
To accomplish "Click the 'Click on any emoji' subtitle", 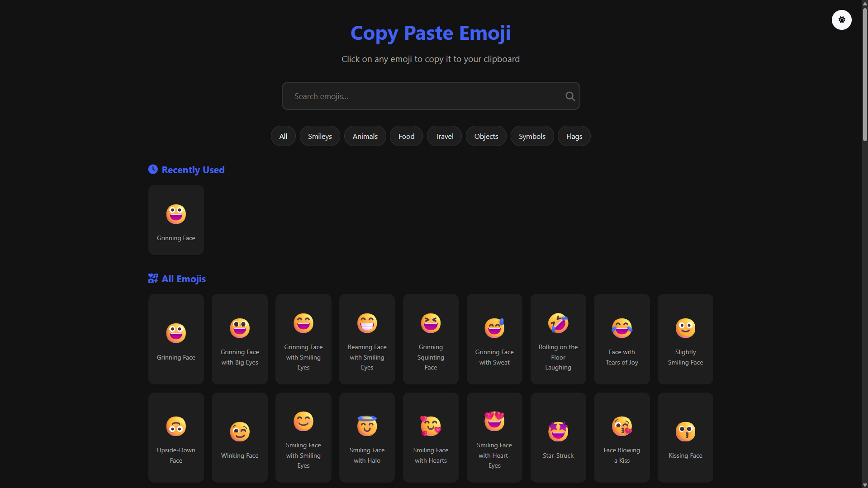I will tap(431, 59).
